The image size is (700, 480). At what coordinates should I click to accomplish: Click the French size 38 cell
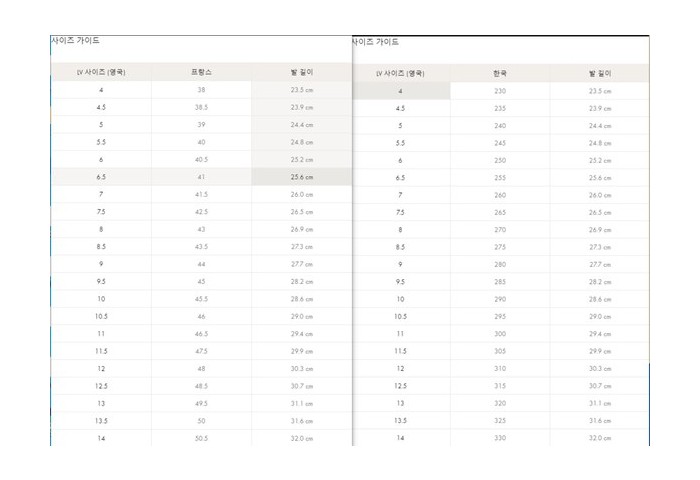point(201,90)
